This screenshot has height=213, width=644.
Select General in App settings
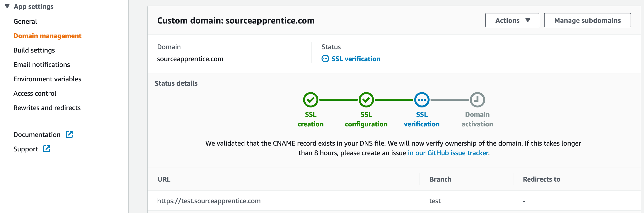25,22
